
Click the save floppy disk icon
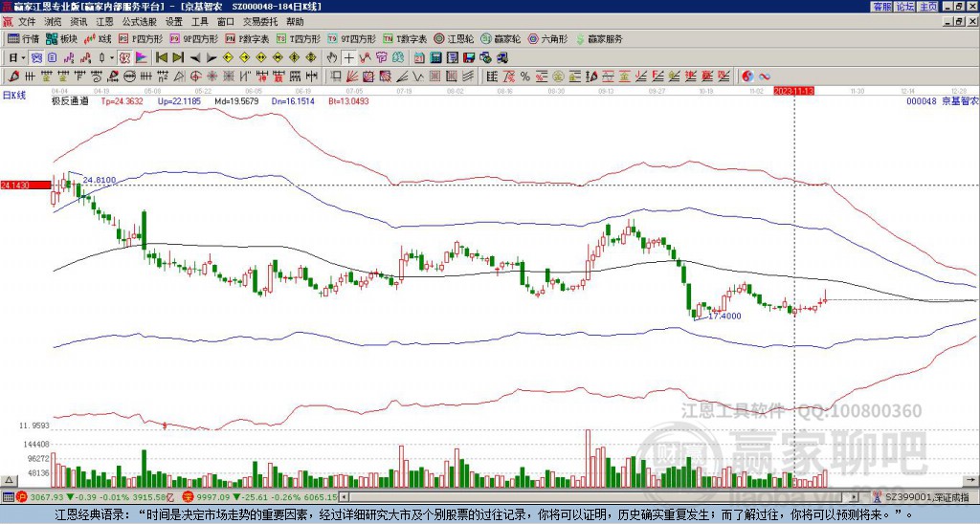coord(469,58)
